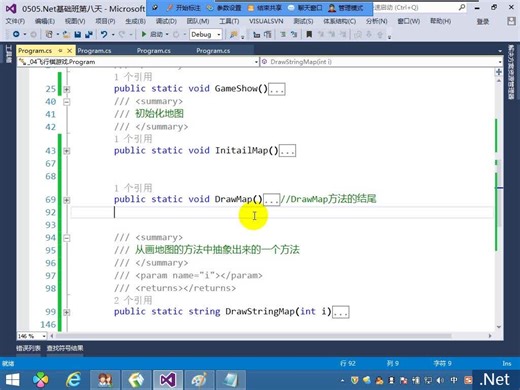The height and width of the screenshot is (390, 520).
Task: Click the 2 个引用 CodeLens link
Action: click(x=133, y=300)
